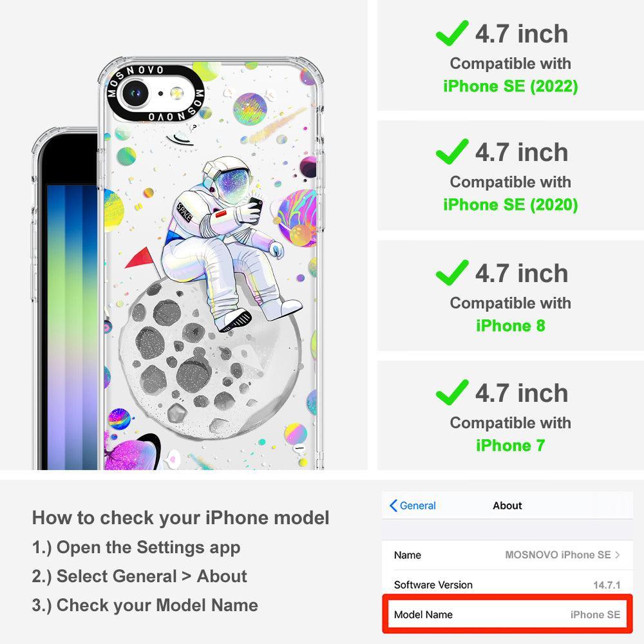644x644 pixels.
Task: Open the Name row chevron for MOSNOVO iPhone SE
Action: click(x=618, y=555)
